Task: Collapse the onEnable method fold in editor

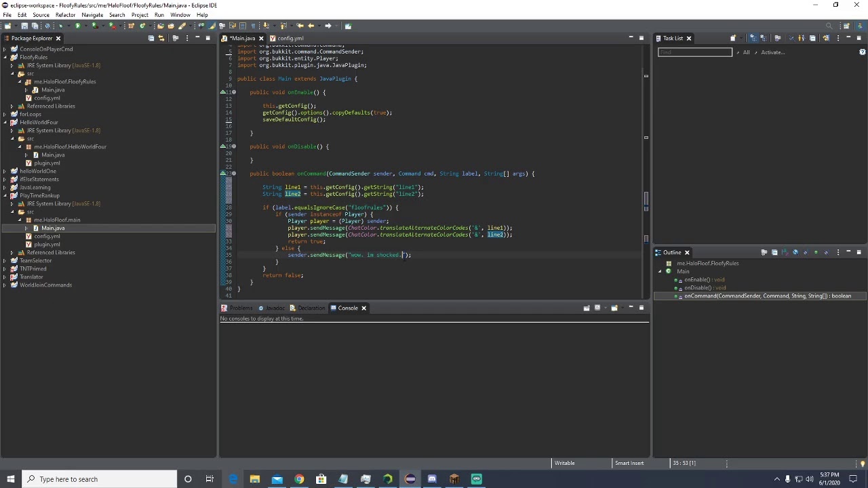Action: coord(234,92)
